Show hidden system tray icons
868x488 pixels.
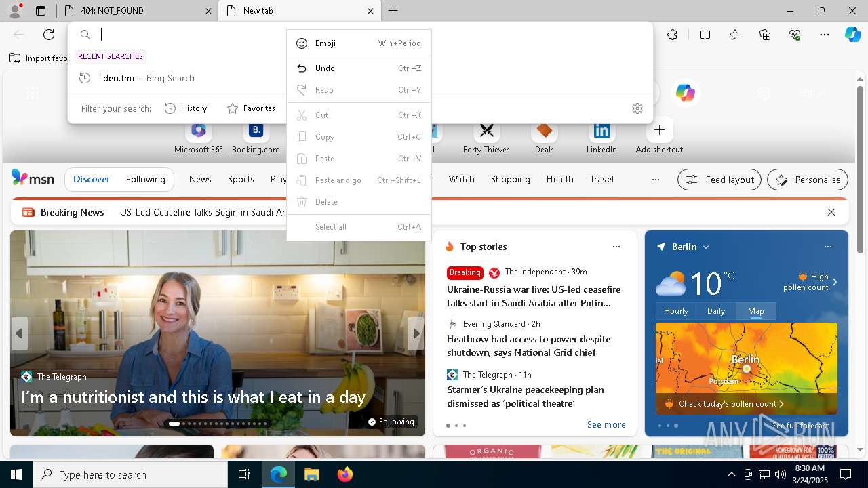731,474
